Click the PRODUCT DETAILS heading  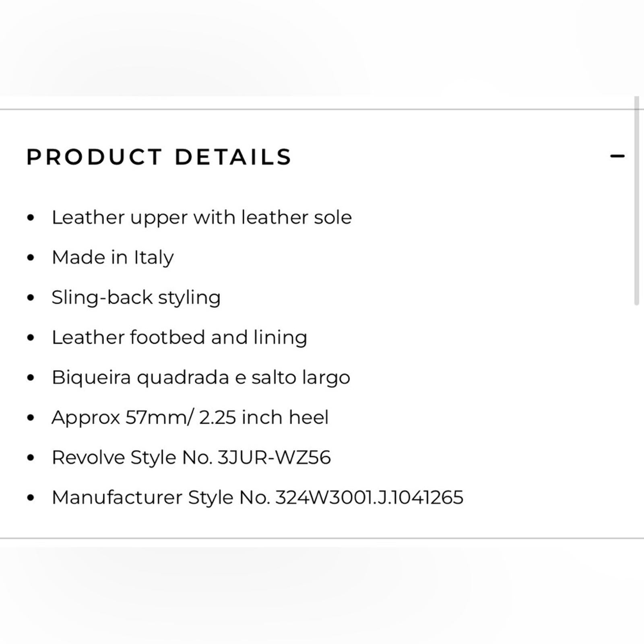[x=159, y=157]
